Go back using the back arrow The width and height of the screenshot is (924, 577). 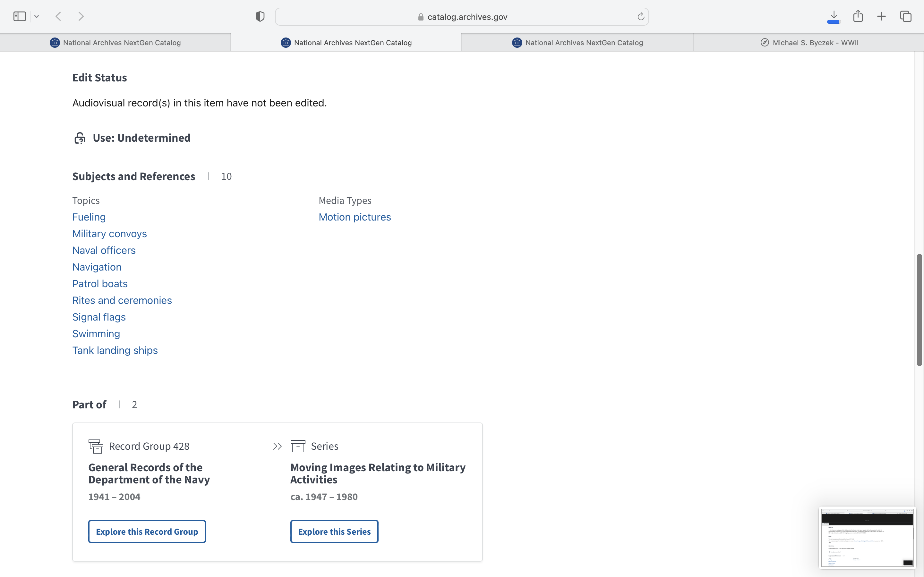pos(58,16)
